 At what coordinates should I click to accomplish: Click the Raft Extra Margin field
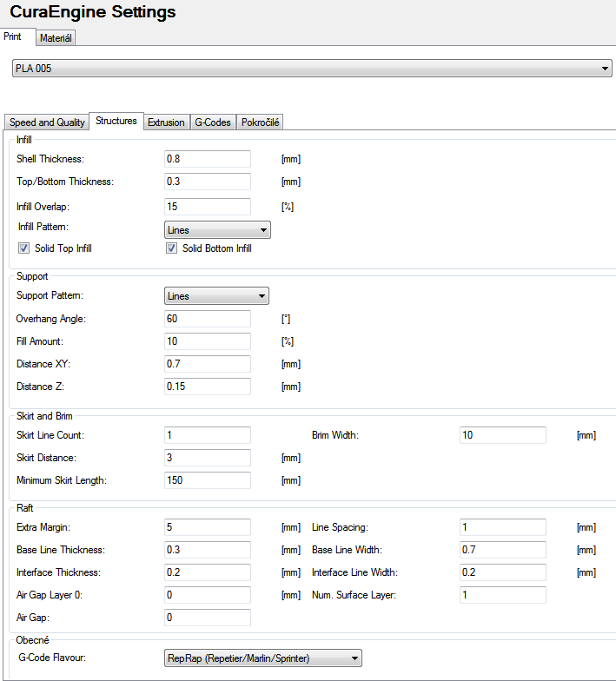pos(207,527)
